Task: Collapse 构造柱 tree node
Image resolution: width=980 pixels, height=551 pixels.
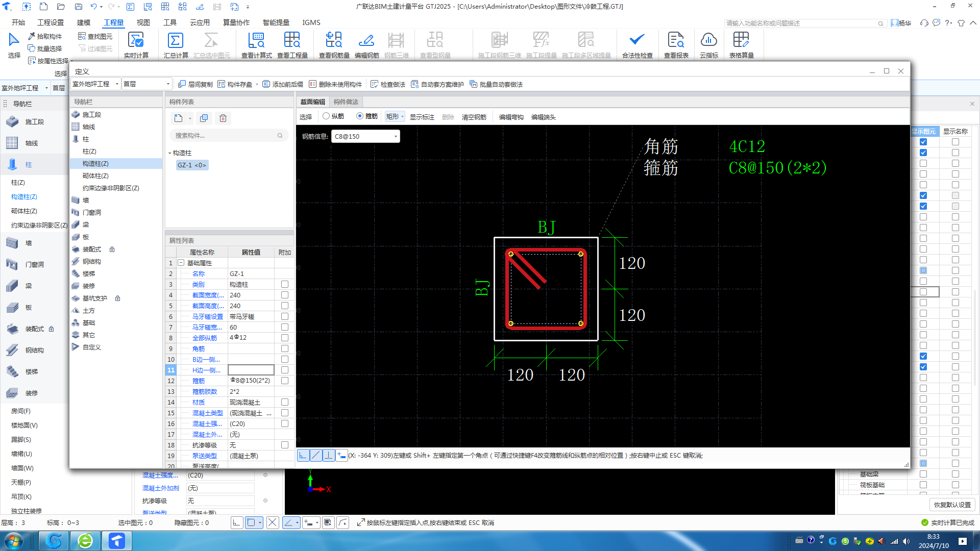Action: point(170,153)
